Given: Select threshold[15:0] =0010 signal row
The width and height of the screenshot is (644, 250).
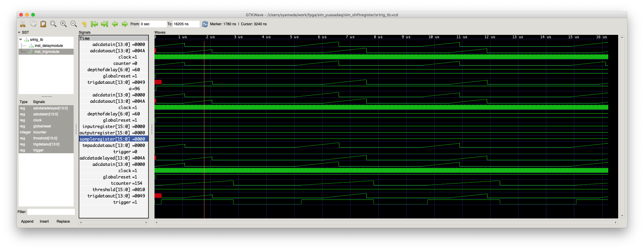Looking at the screenshot, I should (114, 190).
